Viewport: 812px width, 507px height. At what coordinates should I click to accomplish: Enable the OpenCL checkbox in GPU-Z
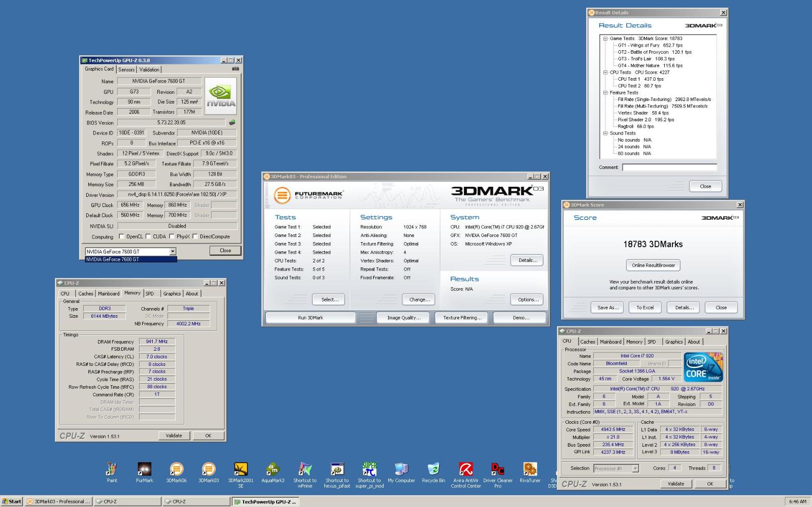click(121, 236)
